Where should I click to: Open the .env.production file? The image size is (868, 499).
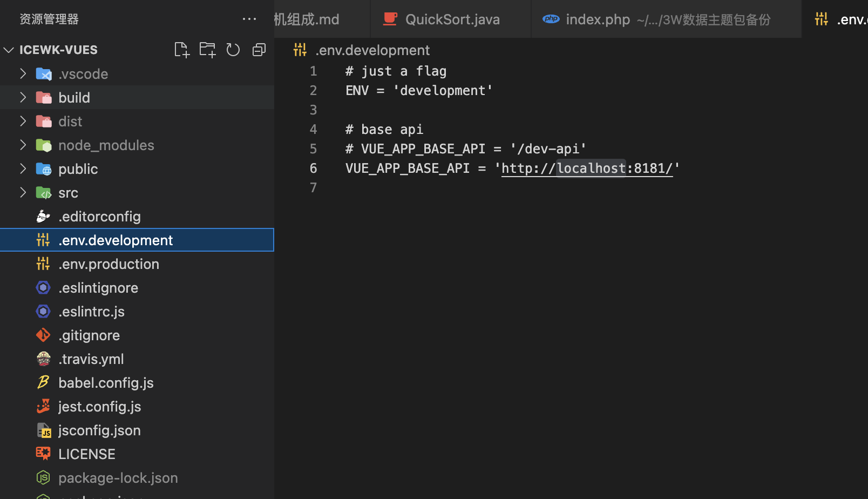pyautogui.click(x=109, y=264)
